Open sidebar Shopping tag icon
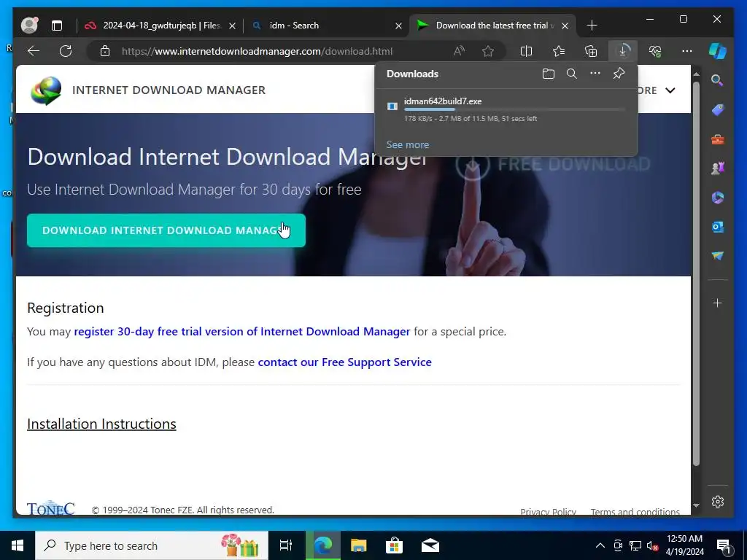Image resolution: width=747 pixels, height=560 pixels. pos(718,110)
